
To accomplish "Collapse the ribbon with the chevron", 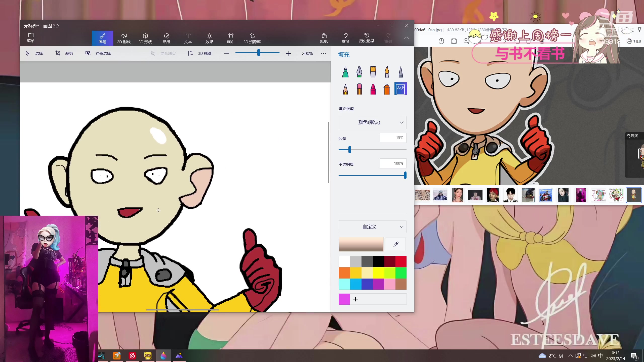I will [407, 38].
